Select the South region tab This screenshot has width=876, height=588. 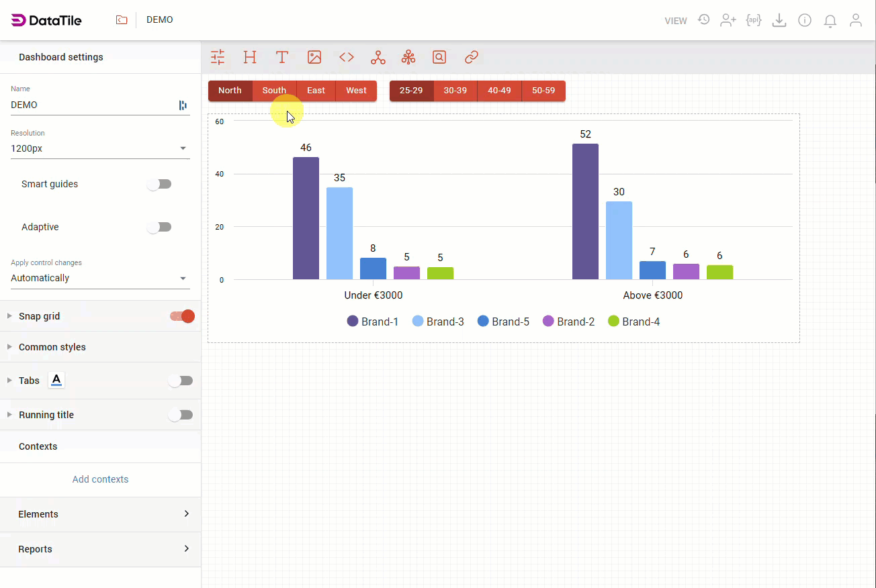(x=274, y=91)
